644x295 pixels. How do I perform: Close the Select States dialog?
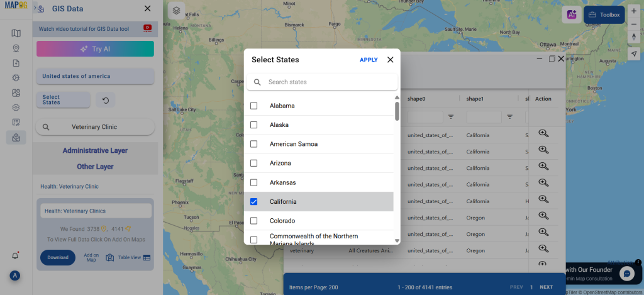(x=390, y=60)
